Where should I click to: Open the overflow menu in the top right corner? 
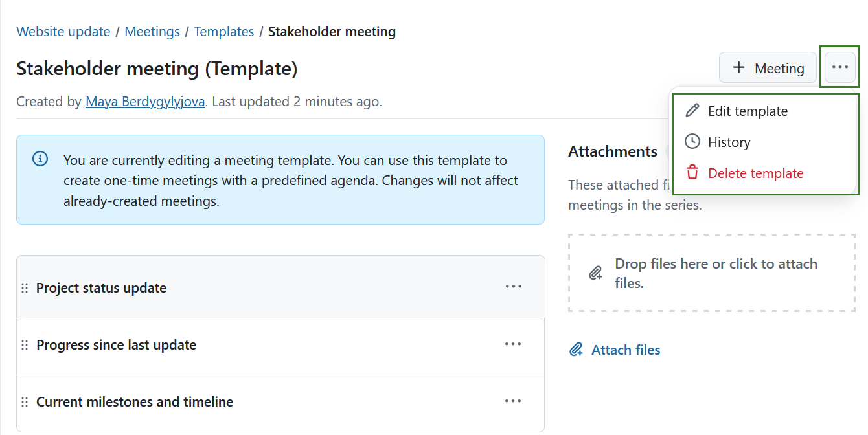click(839, 67)
